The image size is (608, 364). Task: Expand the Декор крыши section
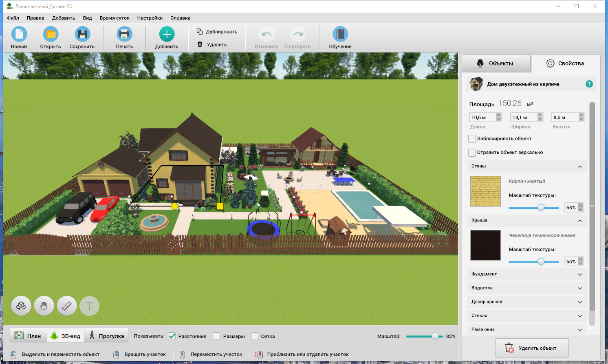527,302
